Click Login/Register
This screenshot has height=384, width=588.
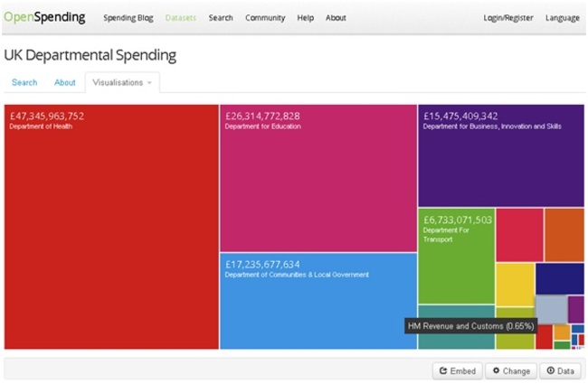click(508, 17)
